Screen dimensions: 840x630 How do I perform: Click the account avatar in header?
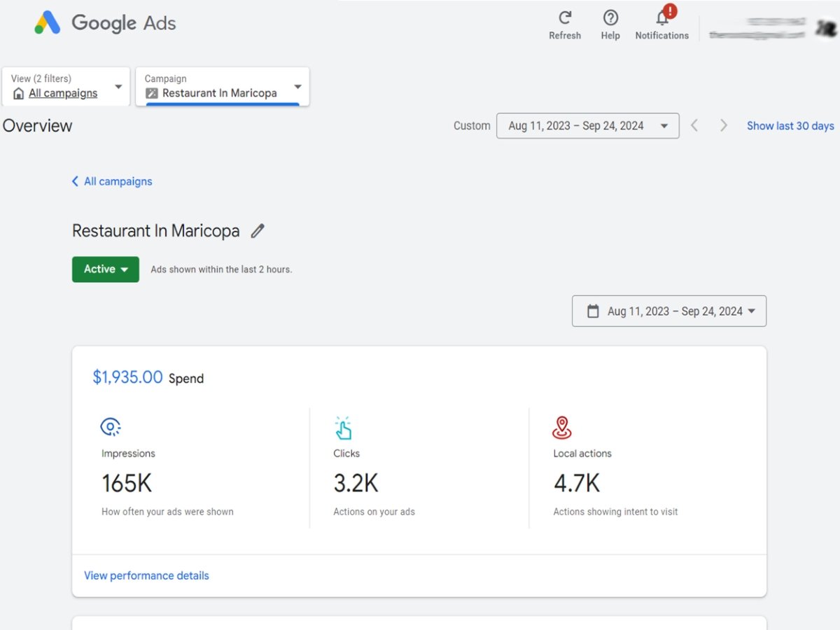tap(826, 27)
